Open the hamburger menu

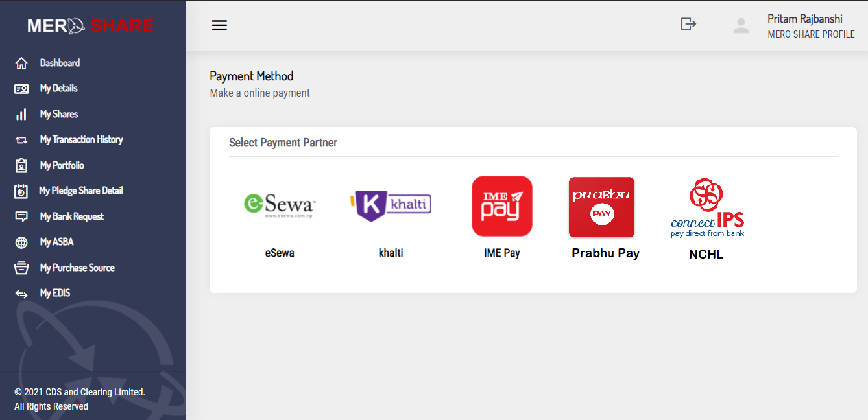point(219,25)
